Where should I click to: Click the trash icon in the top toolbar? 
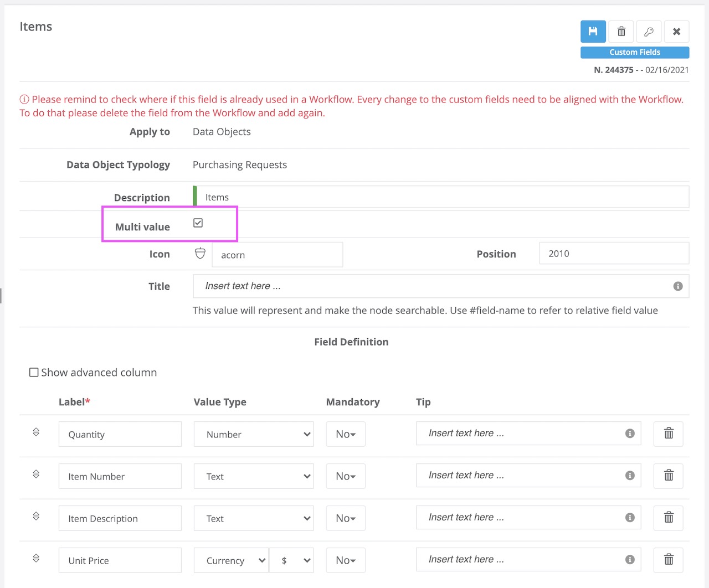pyautogui.click(x=620, y=32)
